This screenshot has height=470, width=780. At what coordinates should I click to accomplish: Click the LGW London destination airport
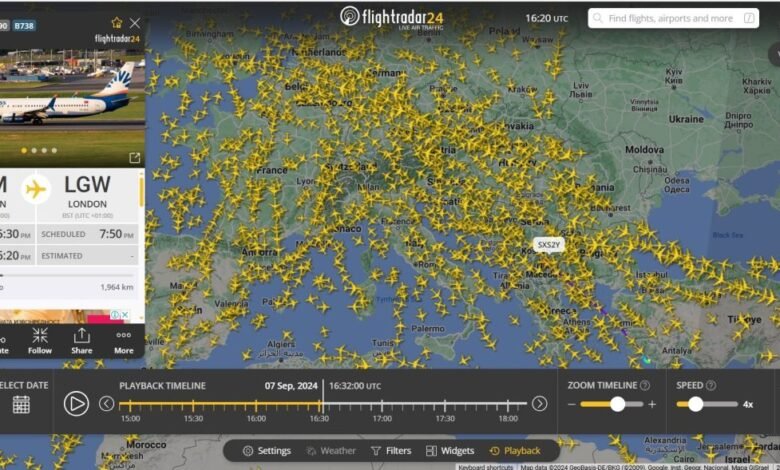pos(87,192)
